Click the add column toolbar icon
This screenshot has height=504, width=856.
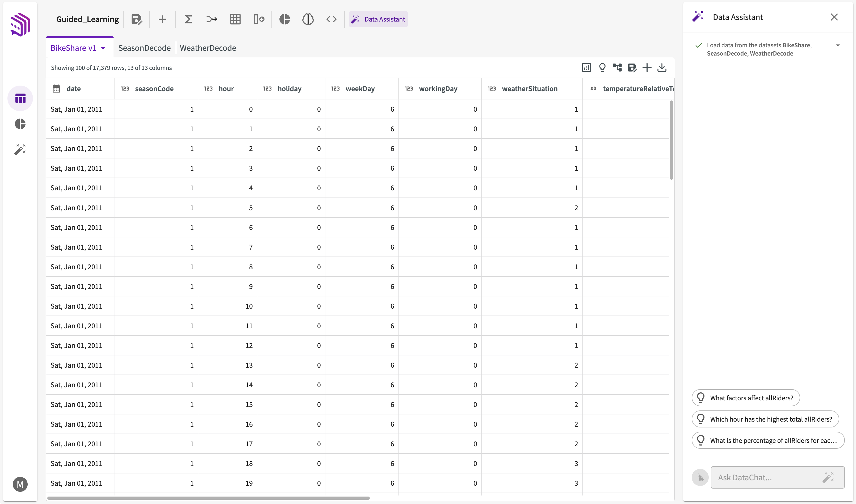click(x=259, y=19)
